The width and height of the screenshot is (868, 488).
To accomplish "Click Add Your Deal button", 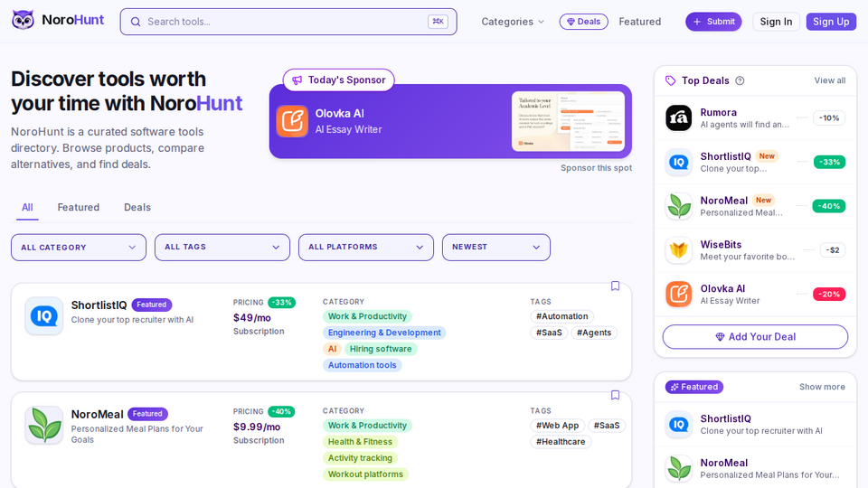I will tap(755, 337).
